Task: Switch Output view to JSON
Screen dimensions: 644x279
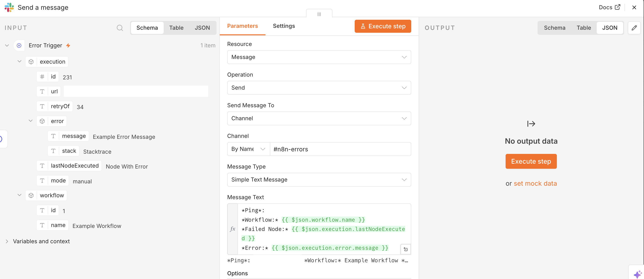Action: coord(609,28)
